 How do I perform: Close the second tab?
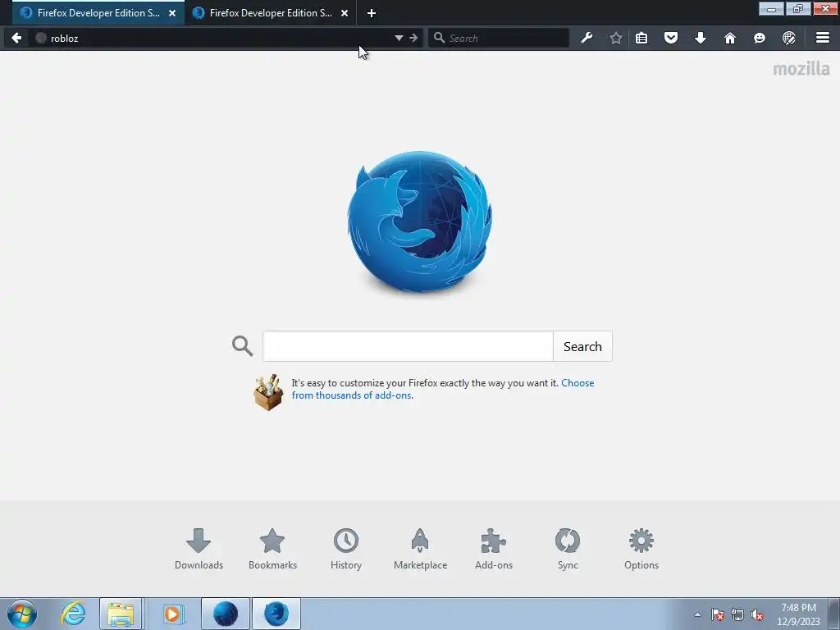coord(345,13)
